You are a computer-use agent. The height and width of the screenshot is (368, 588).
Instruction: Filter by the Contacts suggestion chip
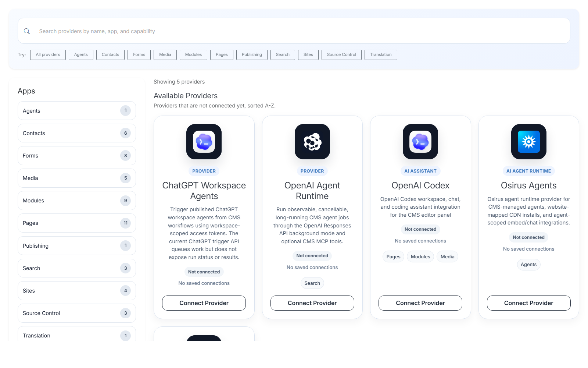pos(110,55)
